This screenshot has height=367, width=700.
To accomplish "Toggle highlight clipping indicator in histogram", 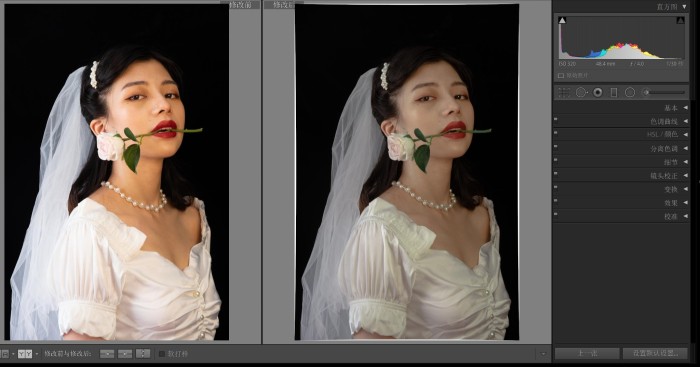I will [680, 21].
